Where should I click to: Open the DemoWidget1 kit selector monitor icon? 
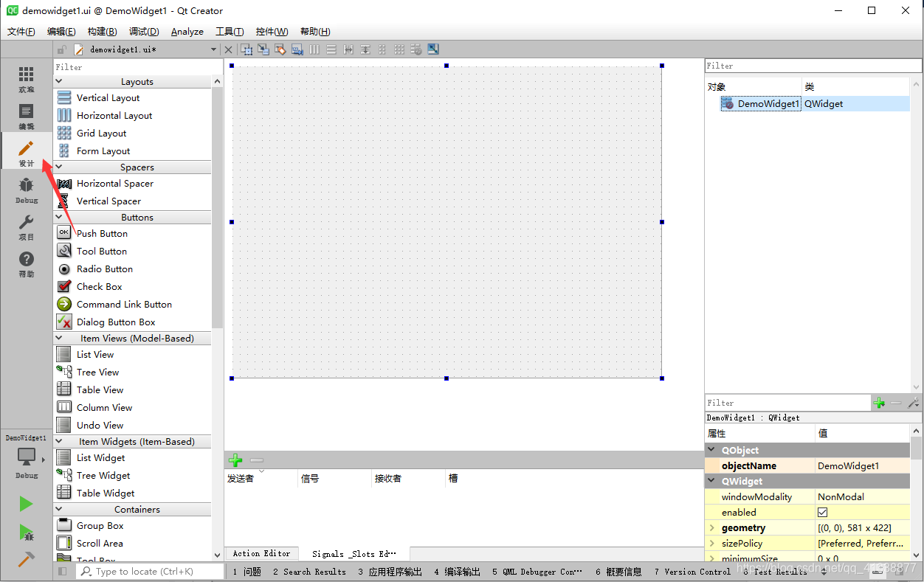27,457
